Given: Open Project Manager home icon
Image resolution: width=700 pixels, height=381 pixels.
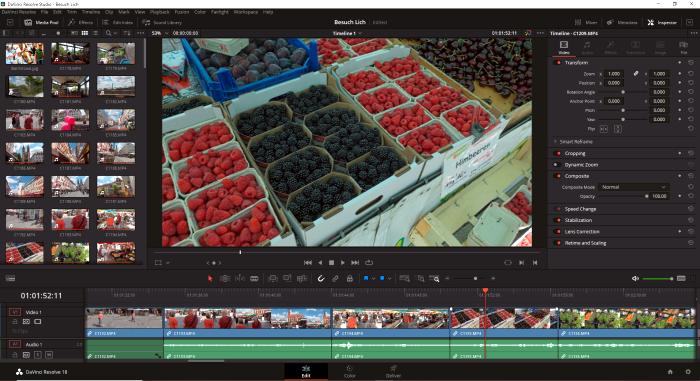Looking at the screenshot, I should click(x=670, y=372).
